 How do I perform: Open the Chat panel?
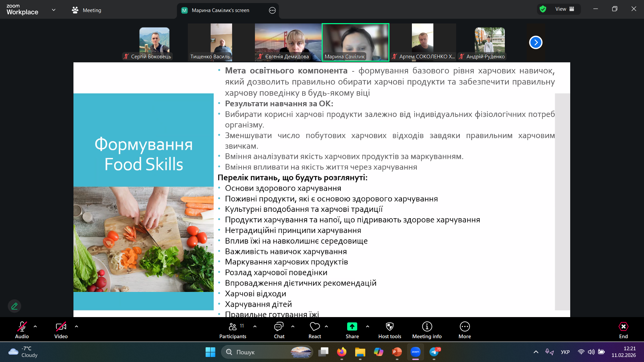[279, 326]
